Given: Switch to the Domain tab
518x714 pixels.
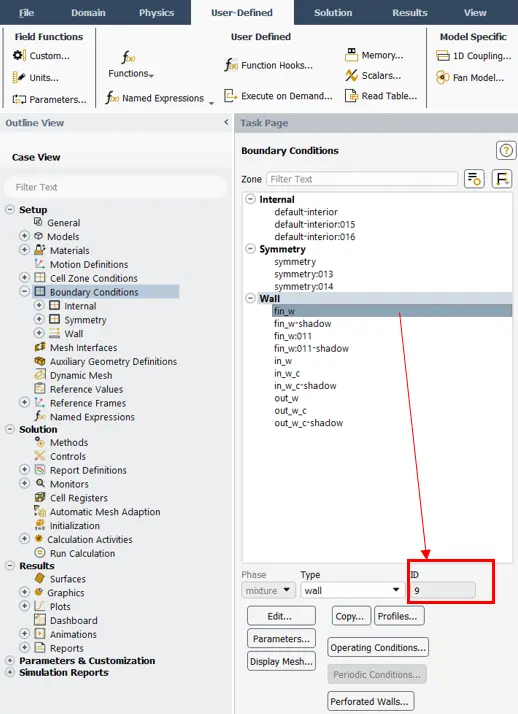Looking at the screenshot, I should pyautogui.click(x=88, y=13).
